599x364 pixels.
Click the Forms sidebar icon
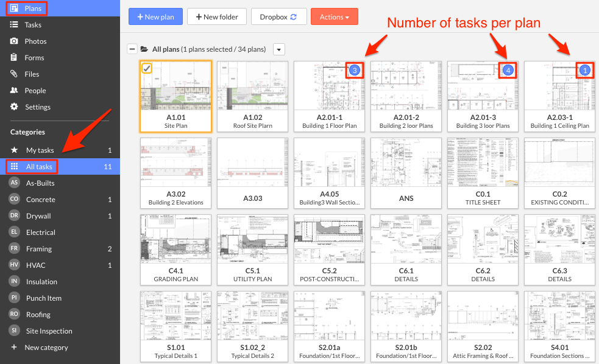(13, 57)
